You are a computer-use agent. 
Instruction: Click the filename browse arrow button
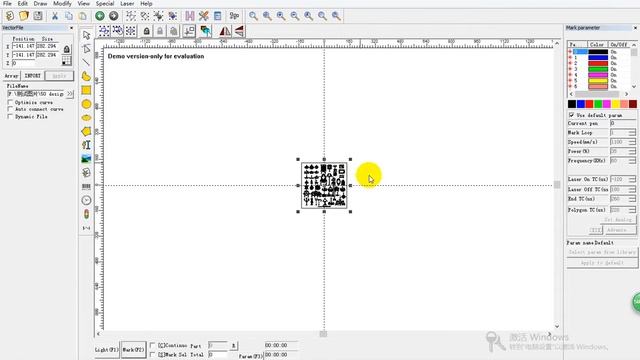pyautogui.click(x=70, y=94)
